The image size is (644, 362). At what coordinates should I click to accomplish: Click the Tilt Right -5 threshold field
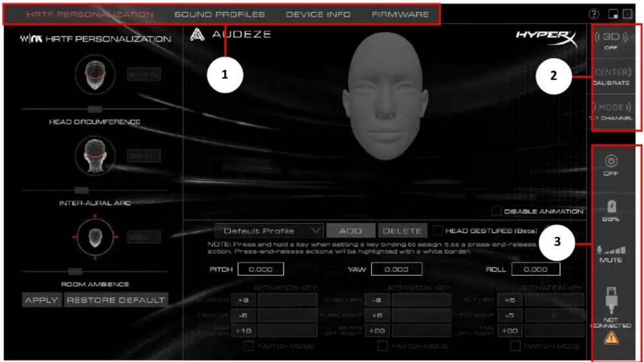tap(511, 315)
